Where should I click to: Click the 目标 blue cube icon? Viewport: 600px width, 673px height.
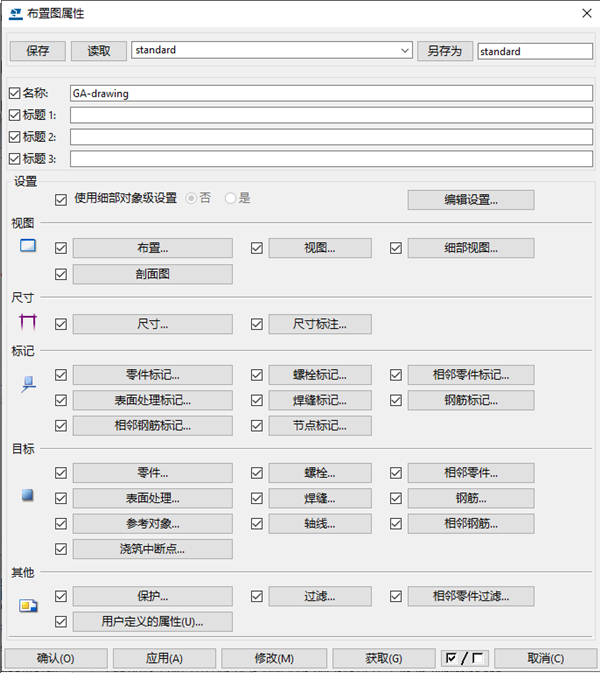(x=28, y=495)
